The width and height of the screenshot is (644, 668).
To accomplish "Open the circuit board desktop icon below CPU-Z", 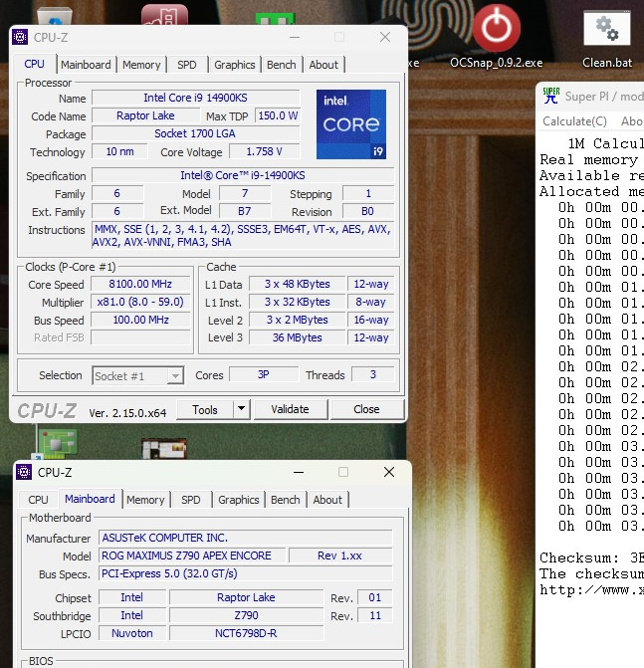I will point(58,443).
